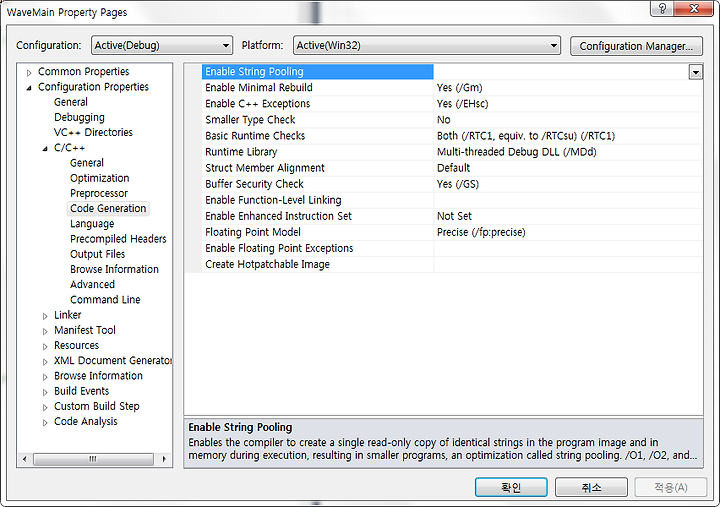Expand the Resources tree node
The image size is (720, 507).
45,346
